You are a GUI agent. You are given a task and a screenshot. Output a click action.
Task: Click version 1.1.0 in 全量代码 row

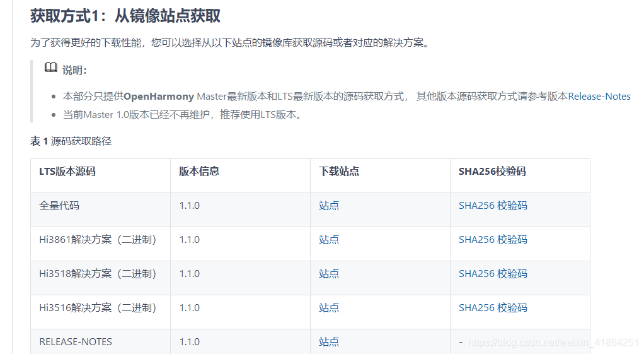[189, 206]
